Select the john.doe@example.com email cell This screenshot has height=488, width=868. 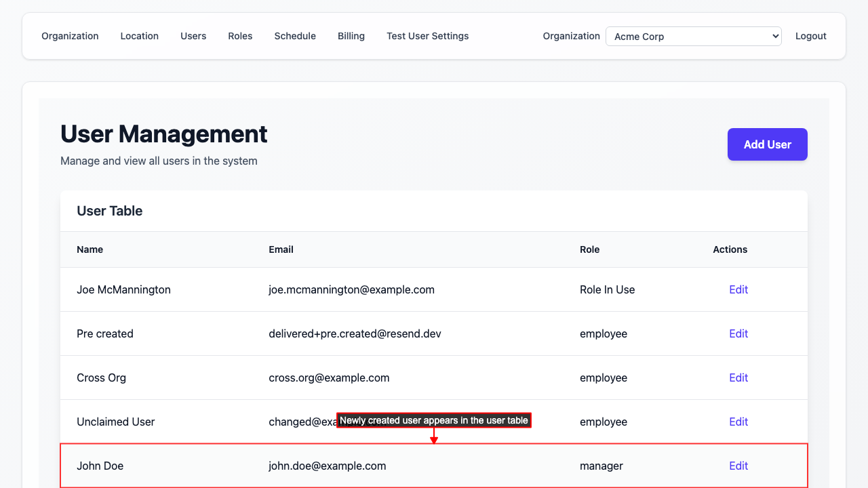(328, 466)
